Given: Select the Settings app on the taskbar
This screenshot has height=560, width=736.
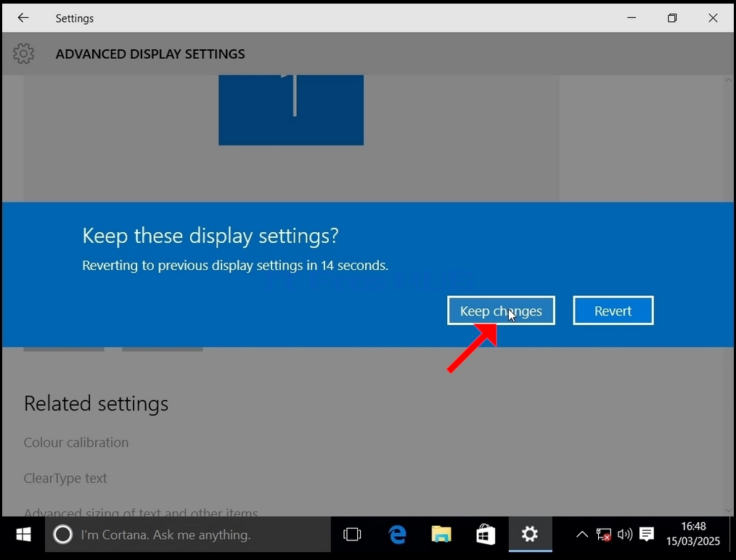Looking at the screenshot, I should click(530, 534).
